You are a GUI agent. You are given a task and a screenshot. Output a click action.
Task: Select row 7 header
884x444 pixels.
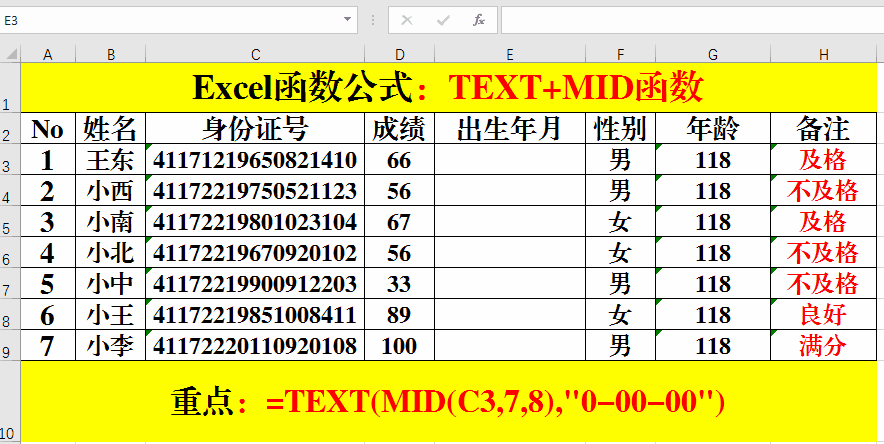10,283
